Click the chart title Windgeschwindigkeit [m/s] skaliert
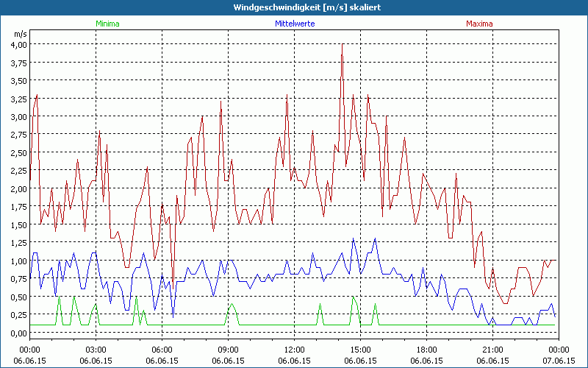The width and height of the screenshot is (588, 368). [294, 7]
